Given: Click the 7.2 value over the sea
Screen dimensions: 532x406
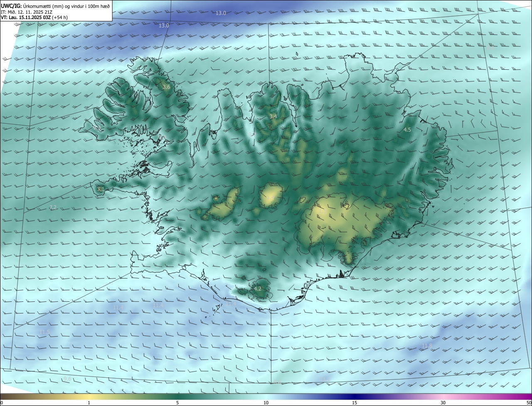Looking at the screenshot, I should click(53, 207).
